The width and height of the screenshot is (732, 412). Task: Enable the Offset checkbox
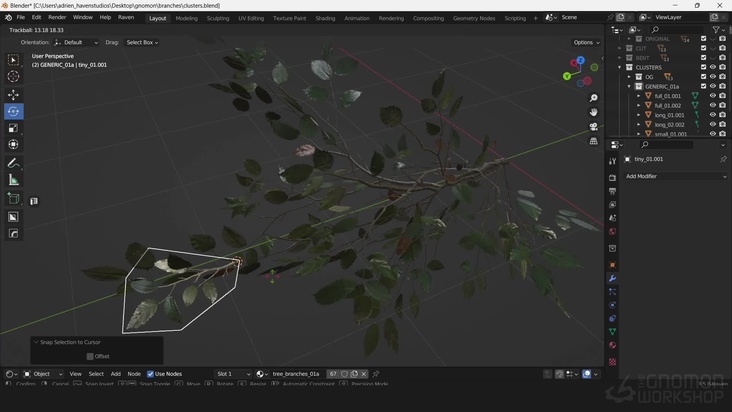pos(90,356)
